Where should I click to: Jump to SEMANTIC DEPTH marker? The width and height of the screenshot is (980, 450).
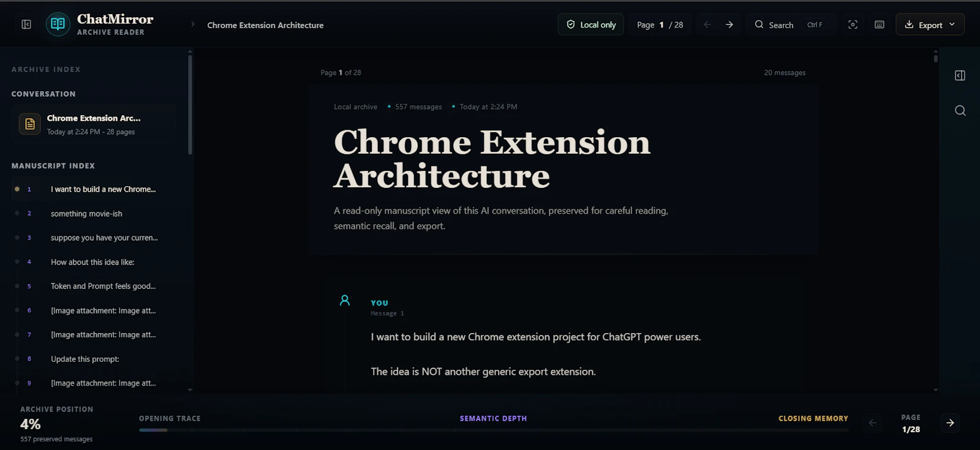493,419
